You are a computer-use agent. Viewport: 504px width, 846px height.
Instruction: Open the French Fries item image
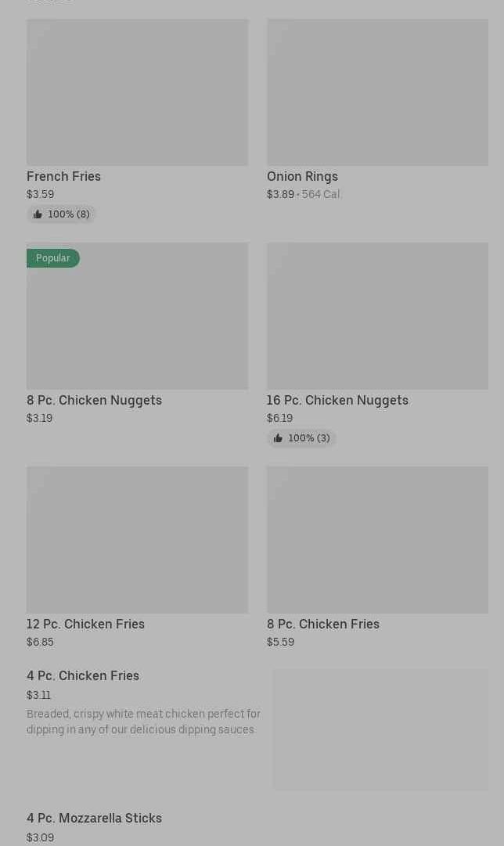(137, 92)
